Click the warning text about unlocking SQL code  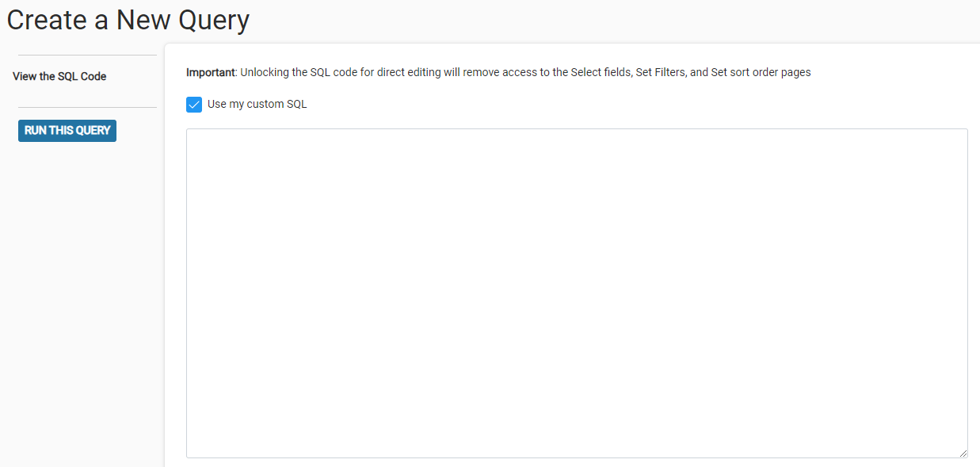click(x=498, y=72)
